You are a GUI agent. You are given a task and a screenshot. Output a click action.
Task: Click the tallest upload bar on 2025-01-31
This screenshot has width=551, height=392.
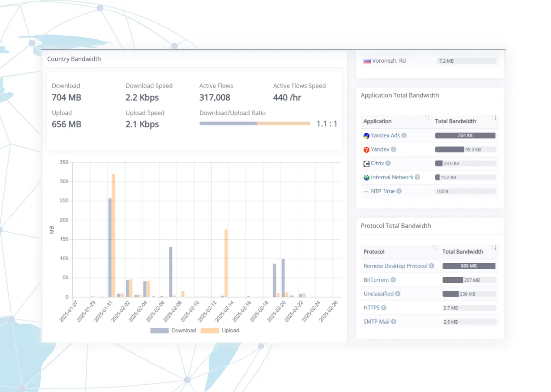tap(114, 235)
